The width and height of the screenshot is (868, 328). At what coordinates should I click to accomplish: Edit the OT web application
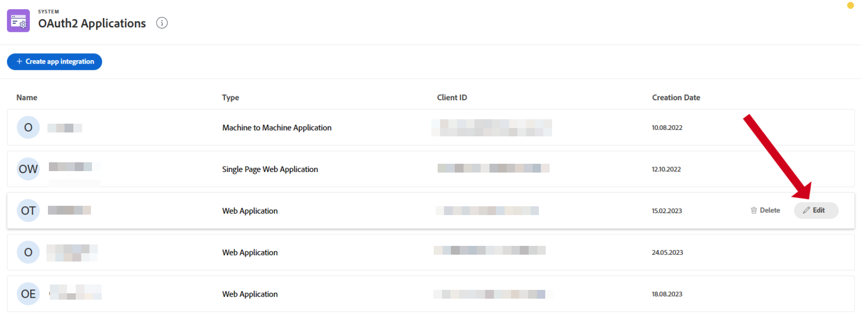tap(816, 210)
